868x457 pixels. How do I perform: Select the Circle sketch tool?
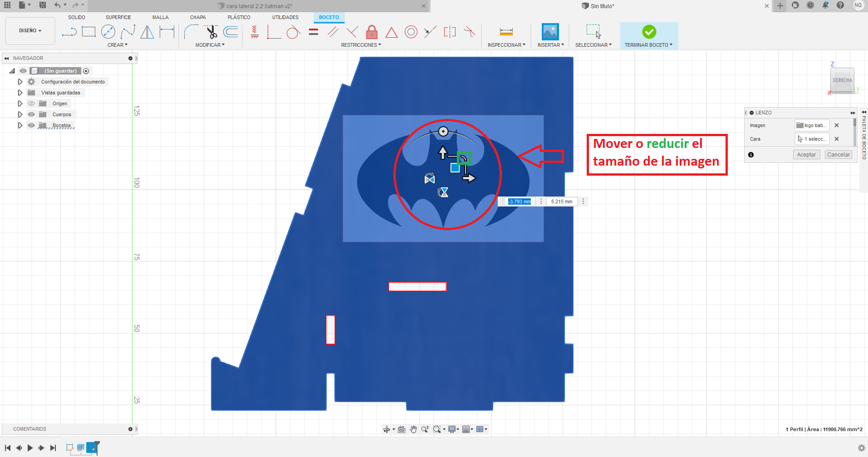[x=108, y=32]
